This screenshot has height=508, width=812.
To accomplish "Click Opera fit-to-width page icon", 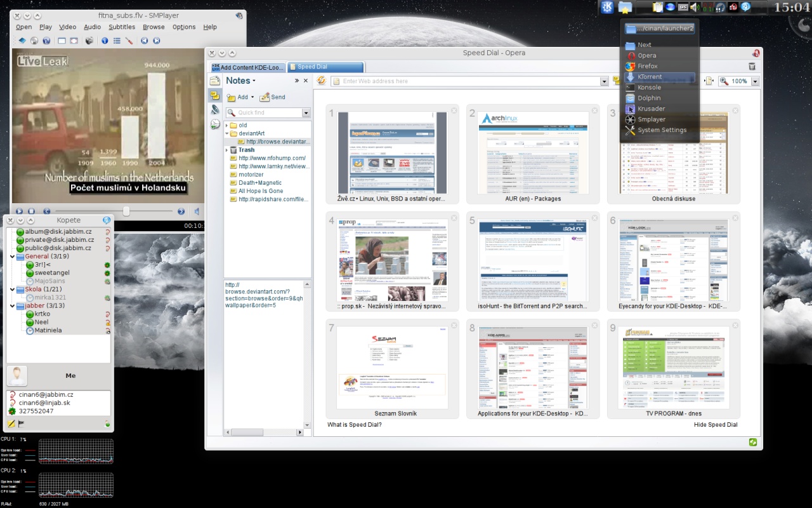I will click(709, 81).
